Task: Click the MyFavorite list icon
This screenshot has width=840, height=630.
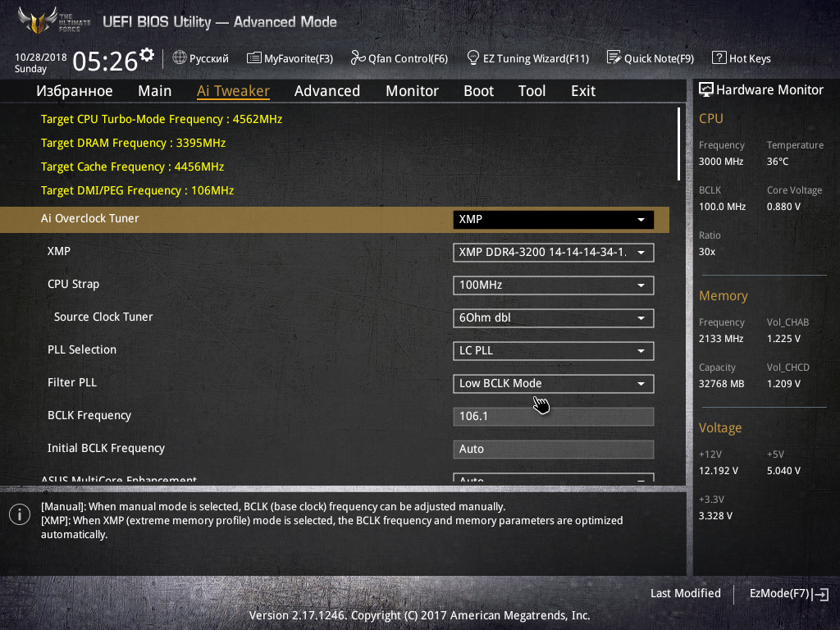Action: (x=254, y=58)
